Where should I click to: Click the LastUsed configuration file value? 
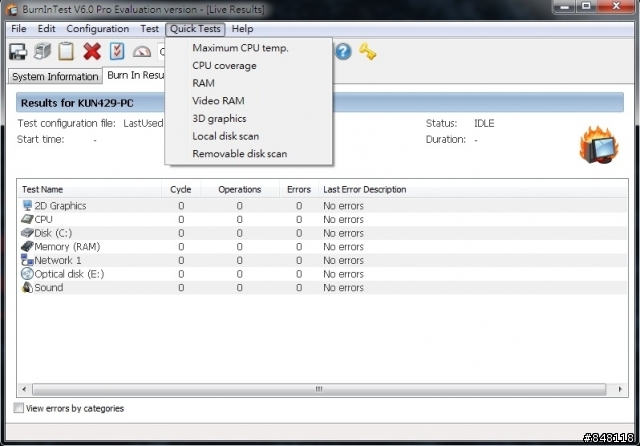point(143,123)
